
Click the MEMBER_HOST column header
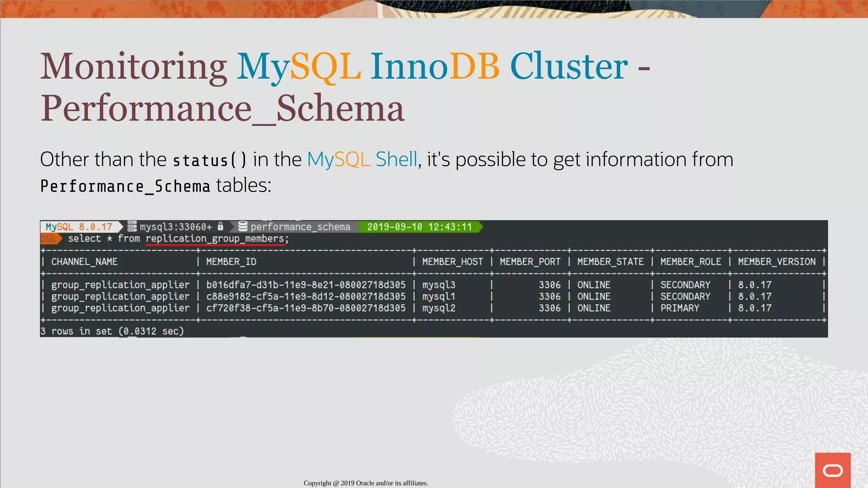[452, 262]
